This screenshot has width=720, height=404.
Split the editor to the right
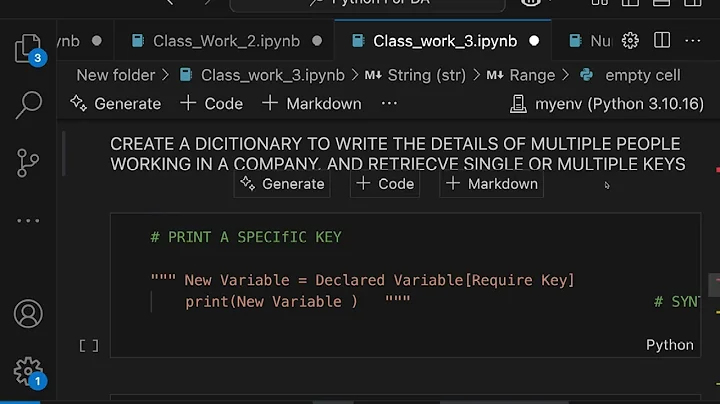click(661, 41)
